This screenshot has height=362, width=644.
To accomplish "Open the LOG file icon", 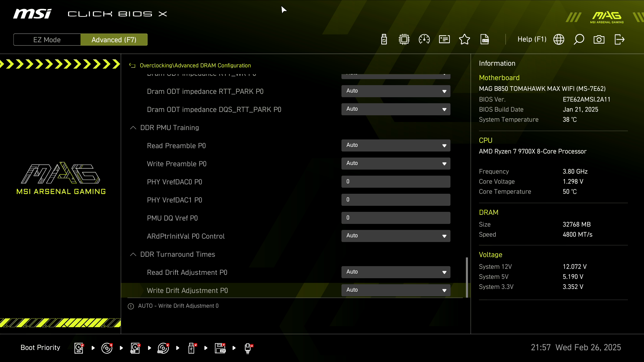I will (x=485, y=40).
